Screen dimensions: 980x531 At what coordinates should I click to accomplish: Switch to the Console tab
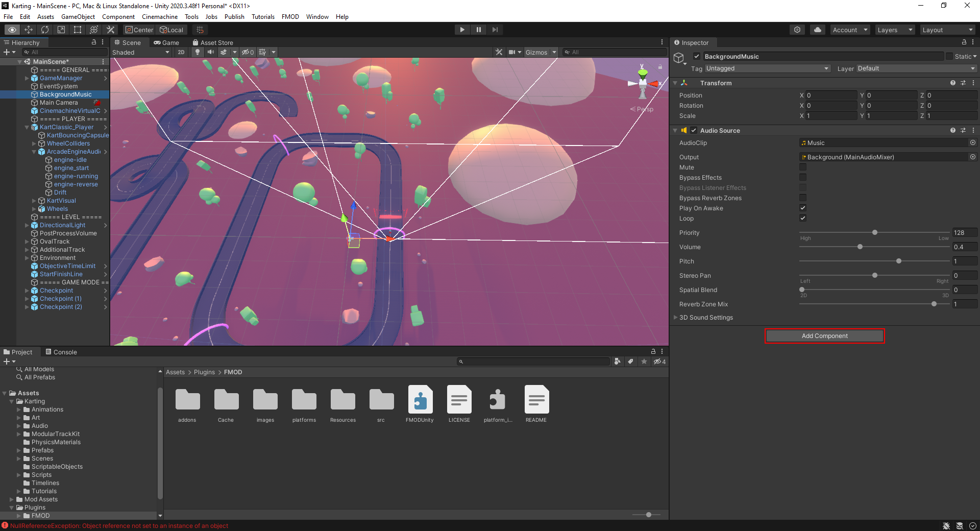(x=61, y=352)
